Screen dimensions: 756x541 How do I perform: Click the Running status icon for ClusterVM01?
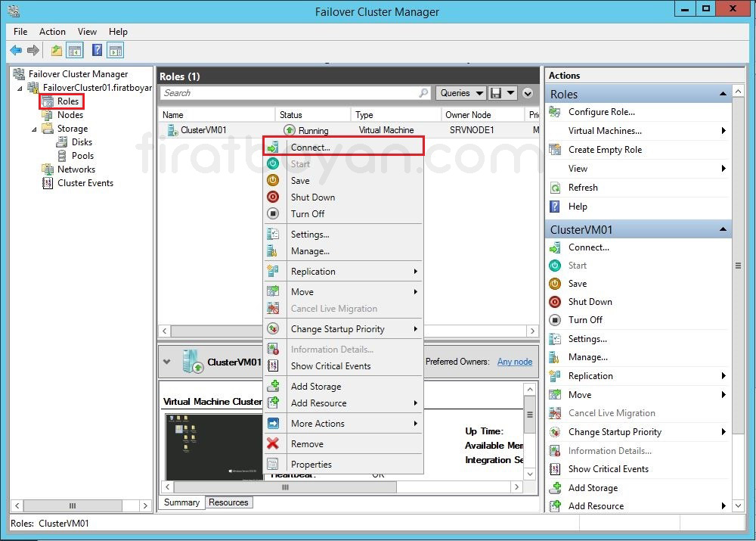pos(290,130)
